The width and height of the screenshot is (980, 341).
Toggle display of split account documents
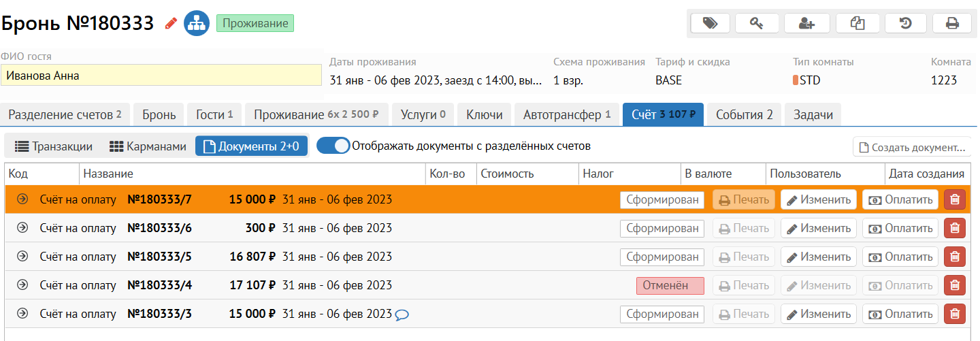click(333, 146)
